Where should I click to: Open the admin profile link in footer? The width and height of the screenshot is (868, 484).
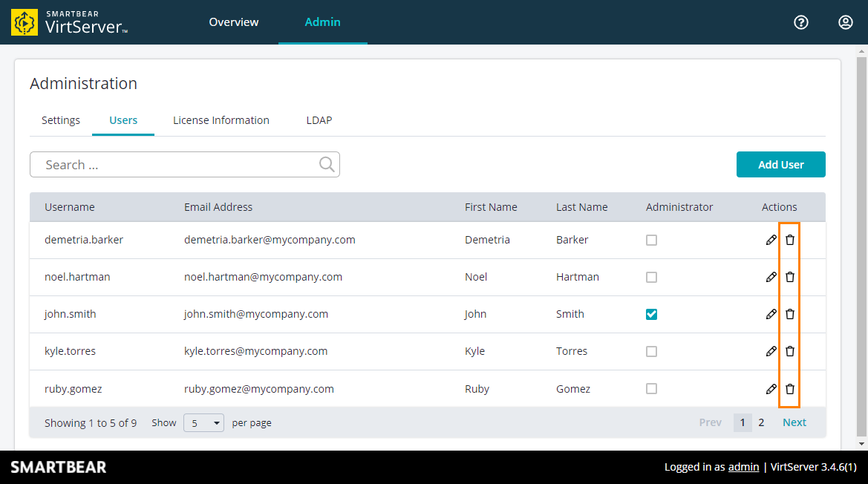(743, 466)
